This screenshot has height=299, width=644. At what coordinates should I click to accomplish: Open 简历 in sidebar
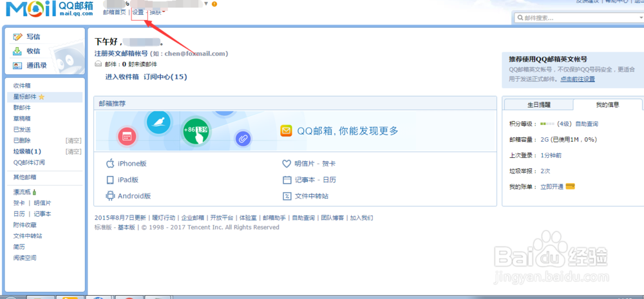[x=19, y=247]
